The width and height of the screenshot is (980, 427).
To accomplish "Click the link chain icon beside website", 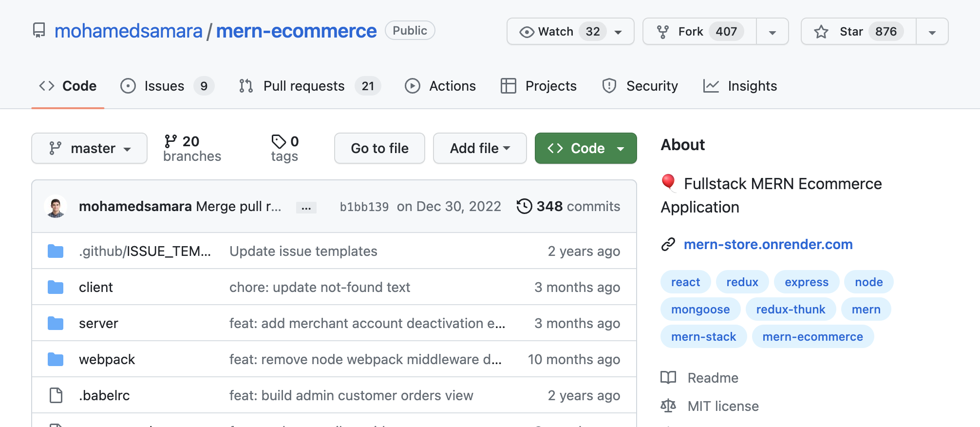I will (668, 244).
